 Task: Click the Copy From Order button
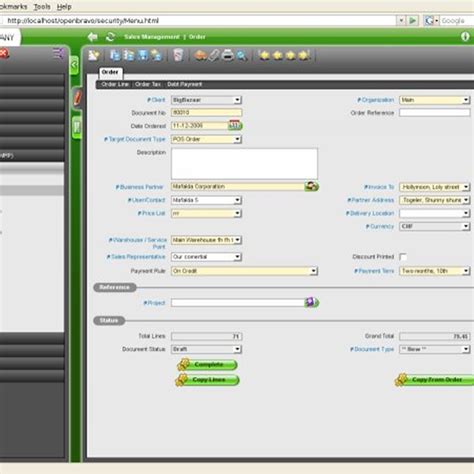435,380
